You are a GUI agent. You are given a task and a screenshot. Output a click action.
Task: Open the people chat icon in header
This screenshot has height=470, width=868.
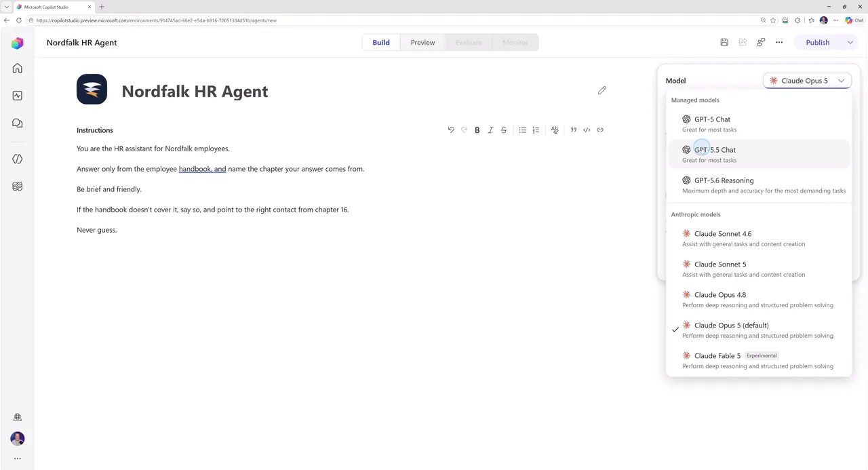pos(761,42)
